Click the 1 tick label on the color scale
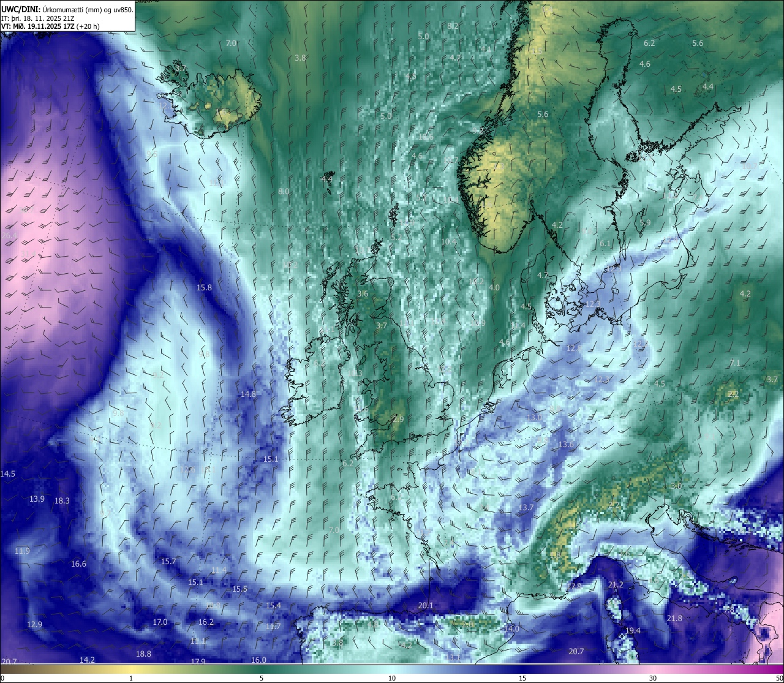784x683 pixels. coord(131,678)
